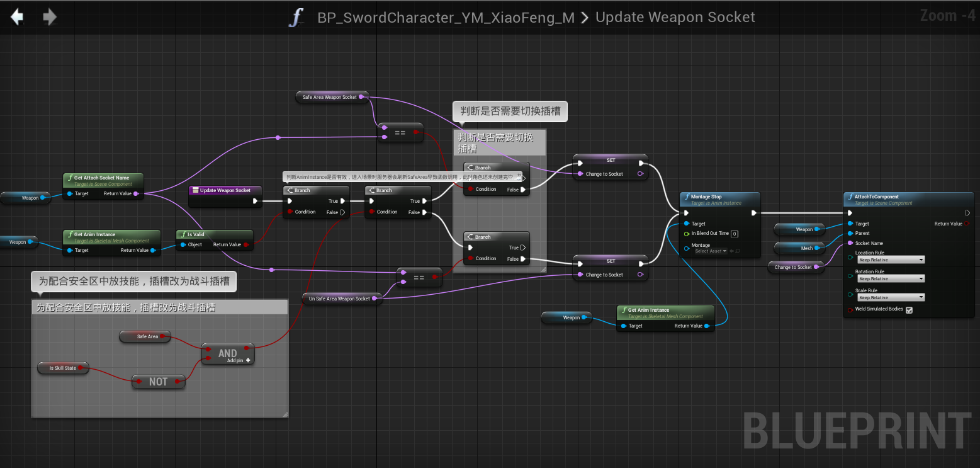This screenshot has width=980, height=468.
Task: Select Weapon variable feeding AttachToComponent Target
Action: (x=799, y=229)
